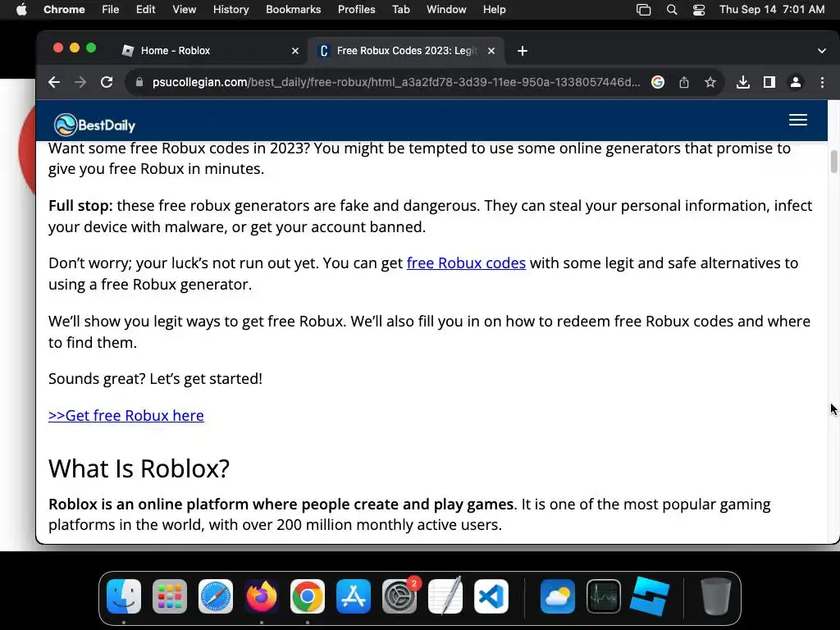
Task: Open Google account icon in address bar
Action: click(658, 83)
